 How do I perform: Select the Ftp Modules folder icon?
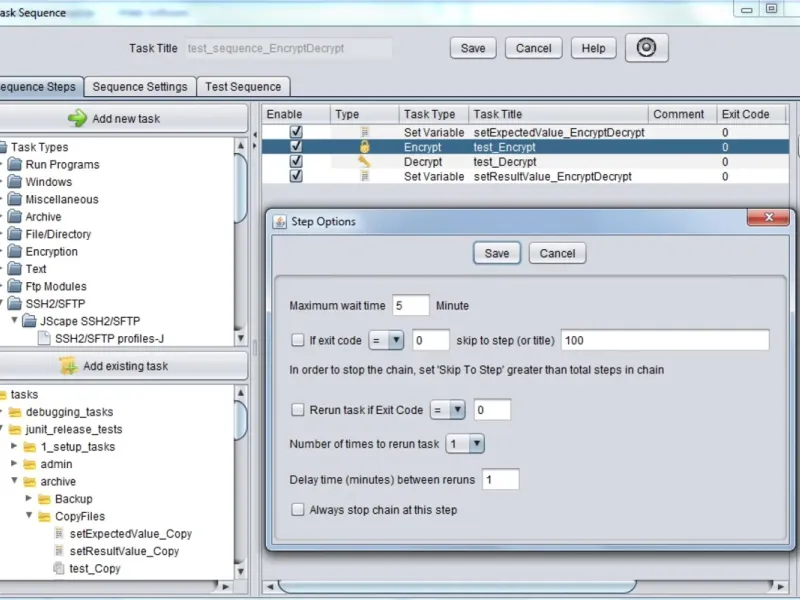(x=15, y=286)
